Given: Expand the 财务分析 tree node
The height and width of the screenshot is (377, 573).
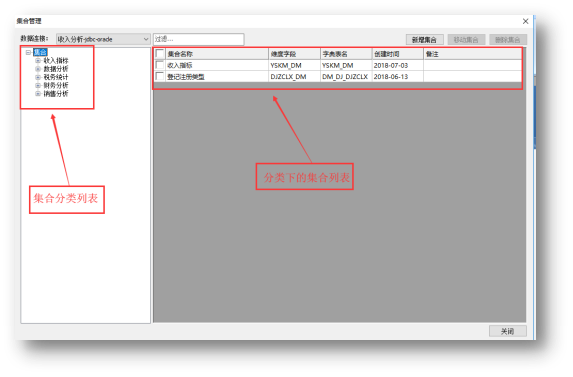Looking at the screenshot, I should (x=38, y=85).
